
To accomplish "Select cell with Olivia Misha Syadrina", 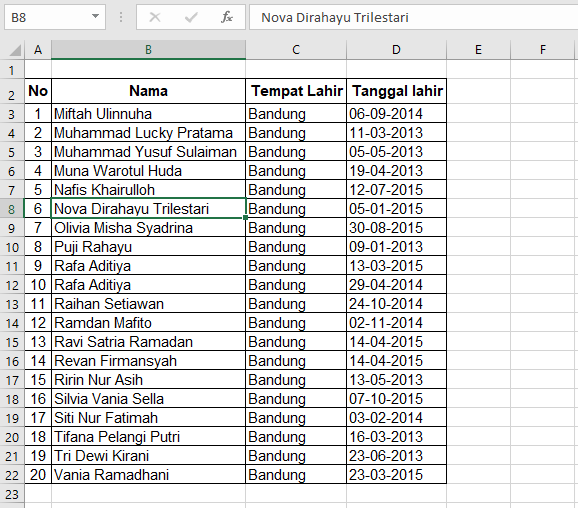I will tap(148, 228).
